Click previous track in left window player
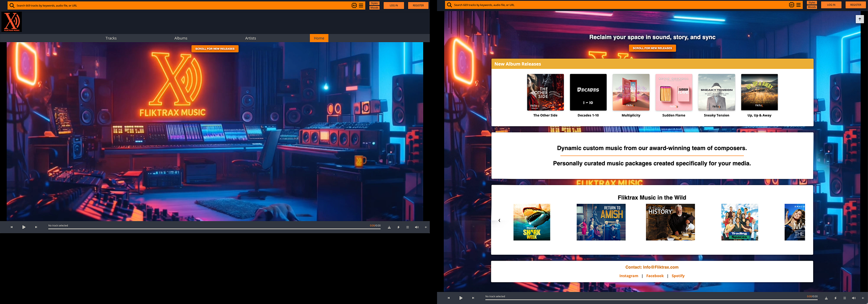Image resolution: width=868 pixels, height=304 pixels. click(x=11, y=227)
